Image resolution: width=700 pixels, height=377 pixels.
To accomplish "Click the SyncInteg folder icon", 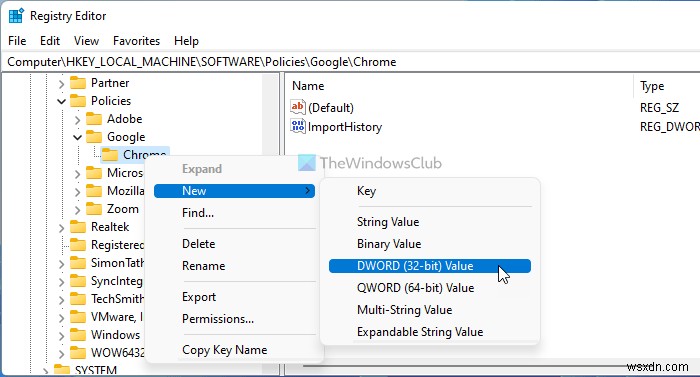I will tap(78, 281).
